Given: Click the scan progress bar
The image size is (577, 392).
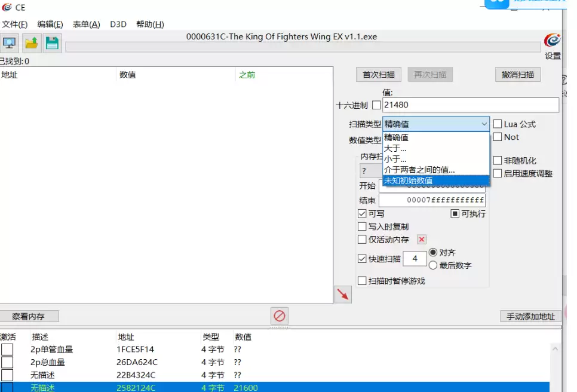Looking at the screenshot, I should click(303, 47).
